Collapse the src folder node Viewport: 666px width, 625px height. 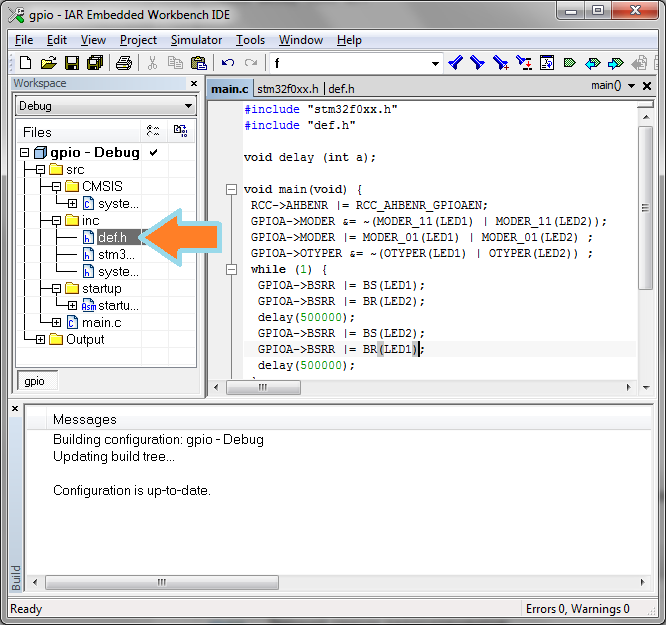[40, 170]
